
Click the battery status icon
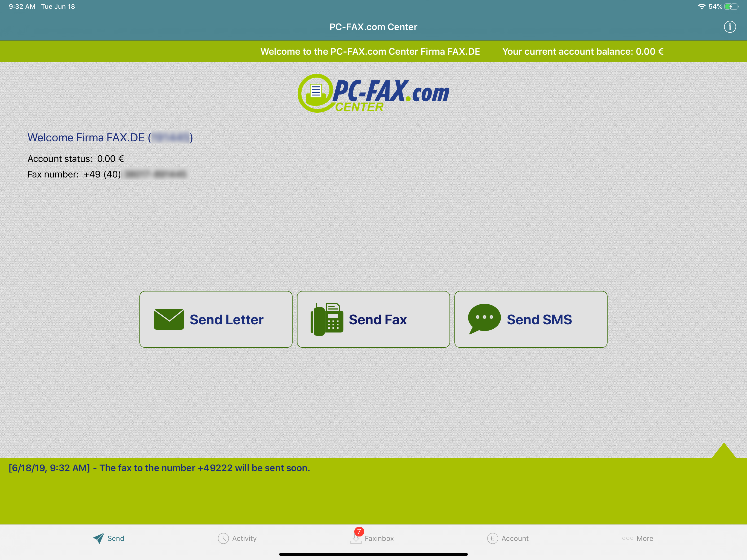tap(731, 6)
